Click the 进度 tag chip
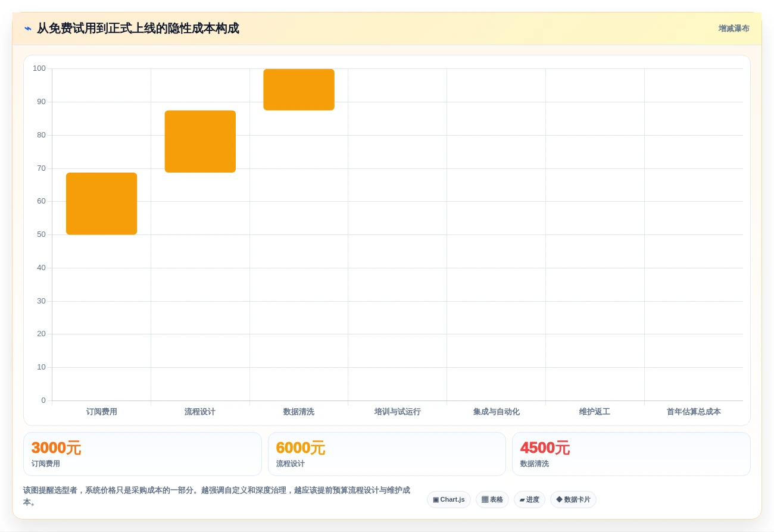 529,500
